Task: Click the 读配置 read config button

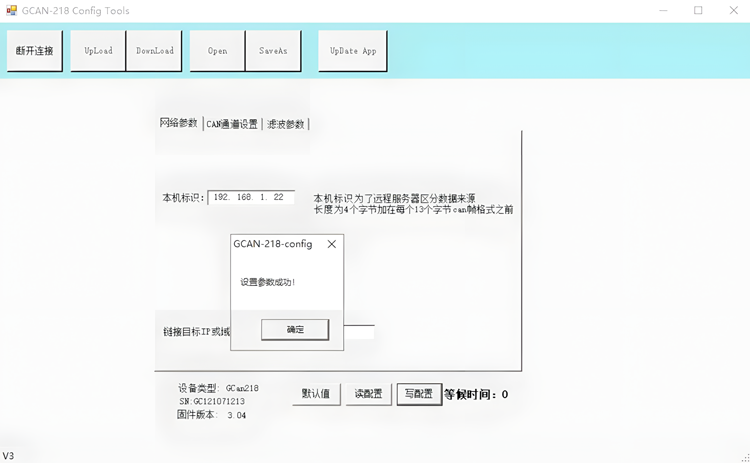Action: (x=368, y=394)
